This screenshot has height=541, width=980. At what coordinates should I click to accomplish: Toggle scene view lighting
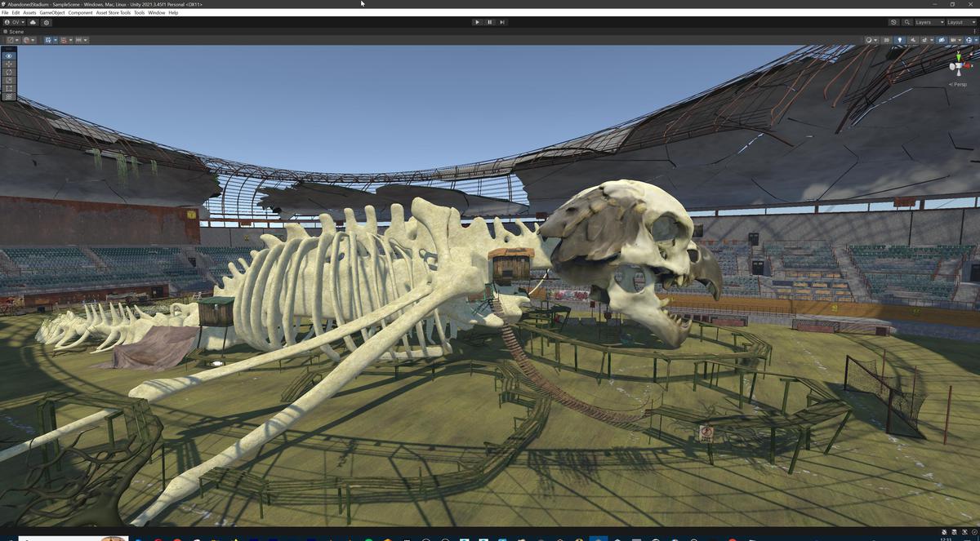pos(900,39)
